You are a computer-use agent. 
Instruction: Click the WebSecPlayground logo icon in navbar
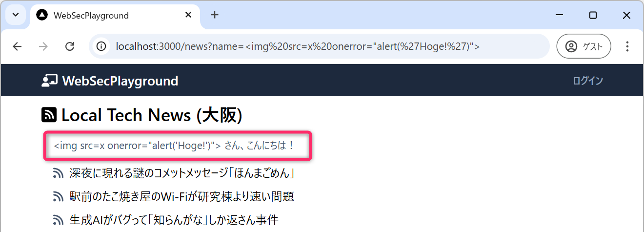point(49,81)
